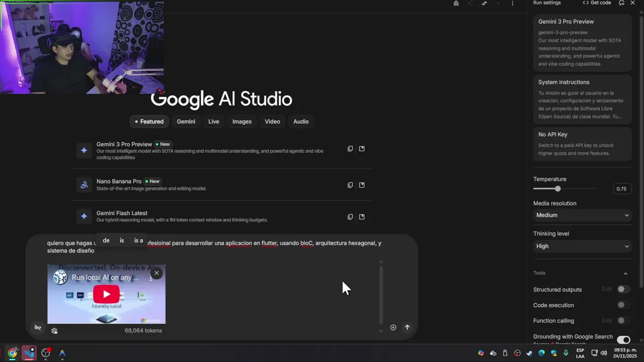Click Edit next to Function calling

pos(607,320)
